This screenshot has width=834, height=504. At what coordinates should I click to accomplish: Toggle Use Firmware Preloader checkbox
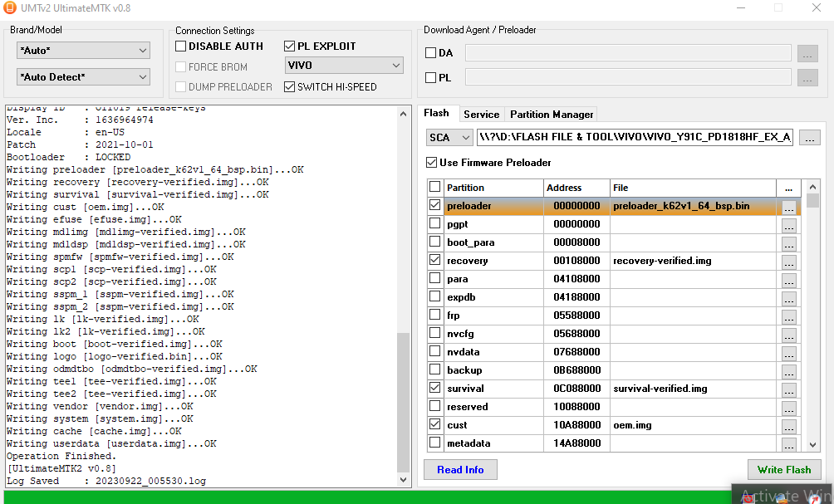432,163
